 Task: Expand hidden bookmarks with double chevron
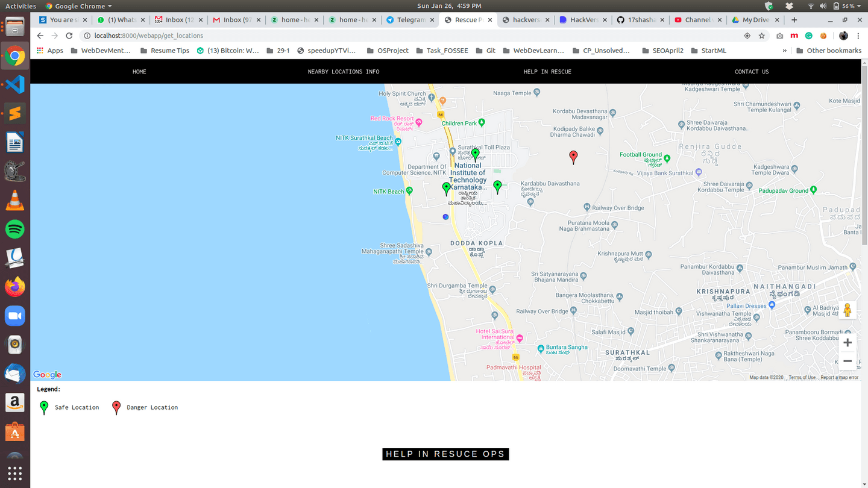tap(784, 51)
